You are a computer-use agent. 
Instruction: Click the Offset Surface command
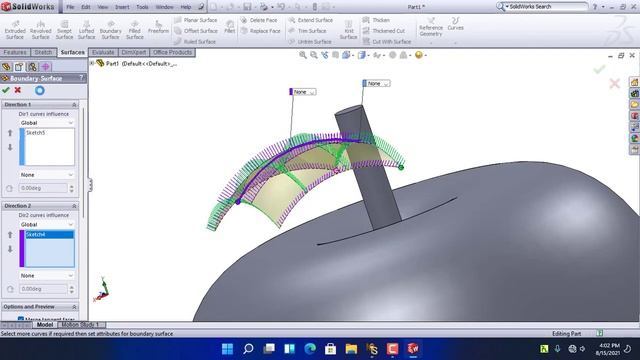pyautogui.click(x=196, y=31)
